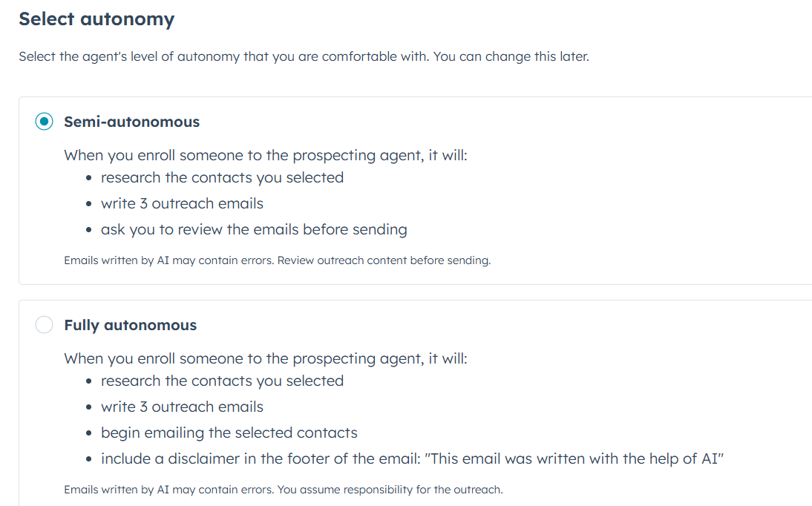Screen dimensions: 812x506
Task: Click the research contacts bullet under Semi-autonomous
Action: click(222, 177)
